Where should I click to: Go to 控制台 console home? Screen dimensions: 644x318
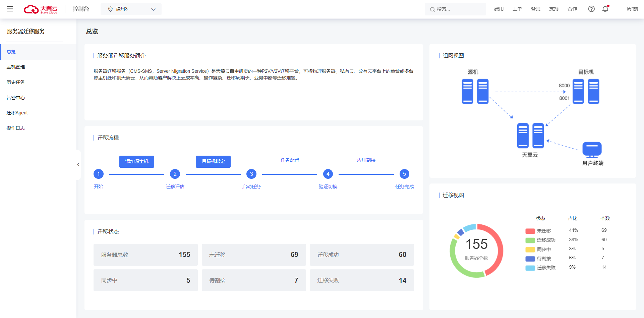coord(81,9)
